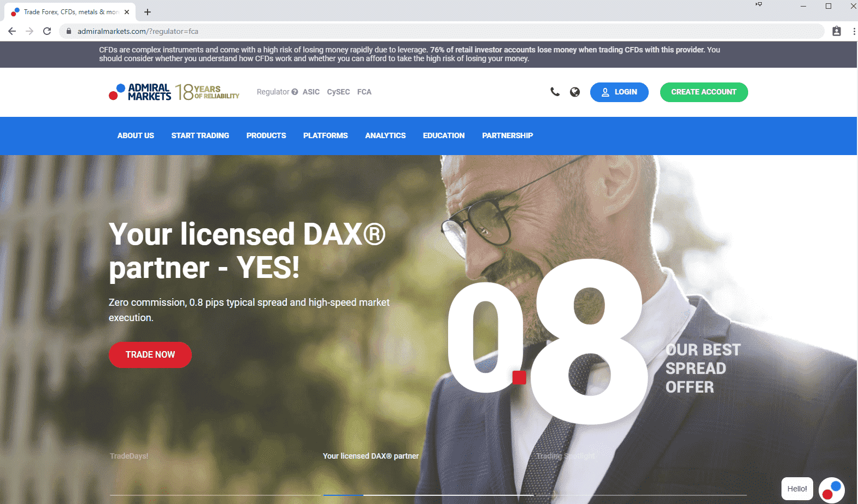The width and height of the screenshot is (858, 504).
Task: Reload the page with the refresh icon
Action: (47, 31)
